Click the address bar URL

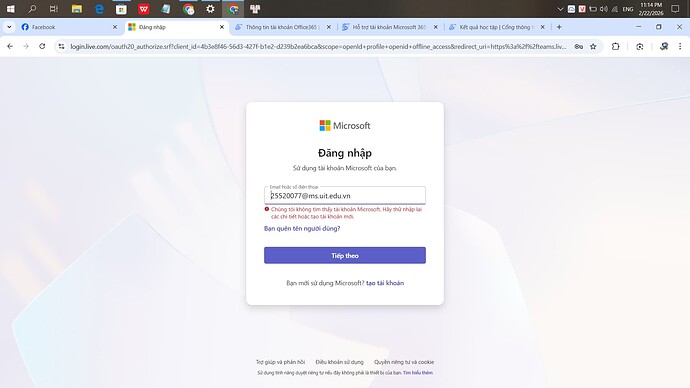318,46
